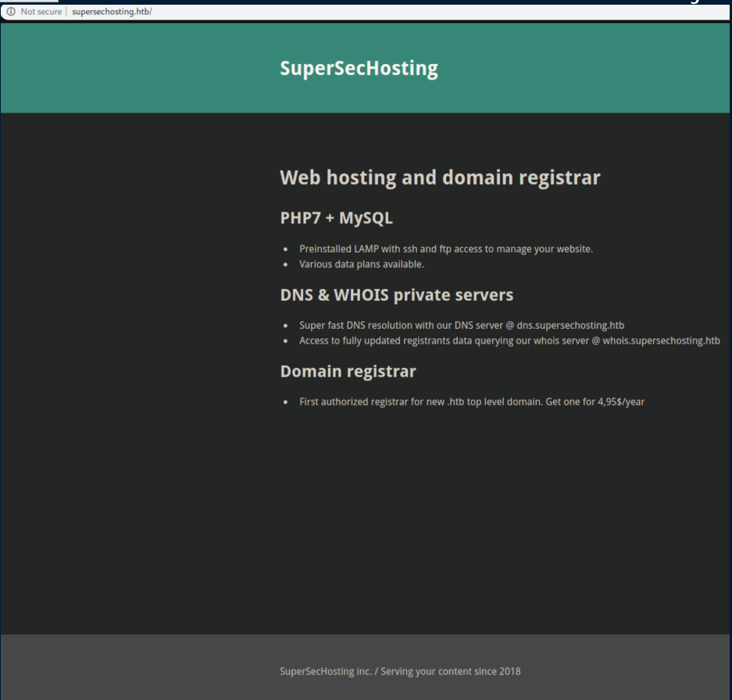Image resolution: width=732 pixels, height=700 pixels.
Task: Click the dns.supersechosting.htb hostname
Action: click(570, 325)
